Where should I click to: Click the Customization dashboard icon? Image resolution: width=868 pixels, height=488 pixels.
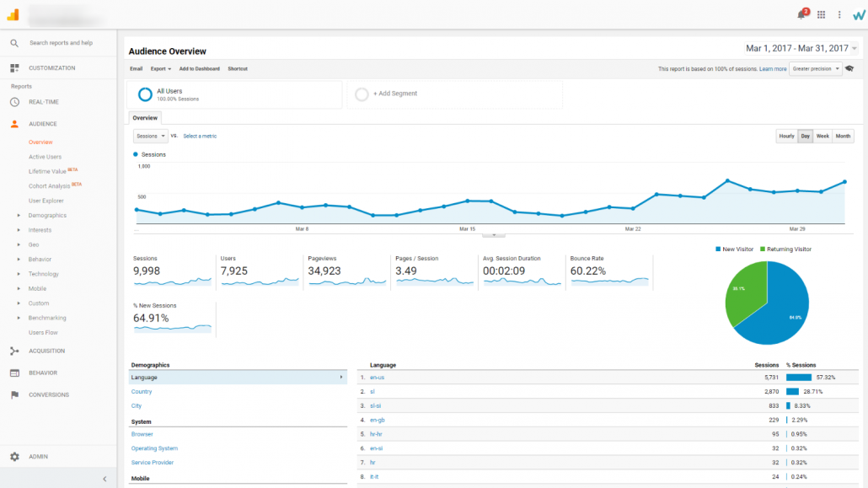pyautogui.click(x=14, y=68)
